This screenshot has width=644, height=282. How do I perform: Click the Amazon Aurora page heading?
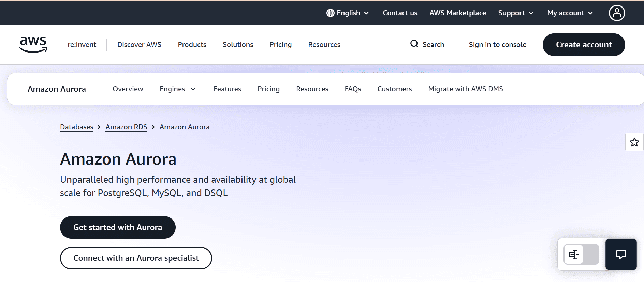[118, 159]
